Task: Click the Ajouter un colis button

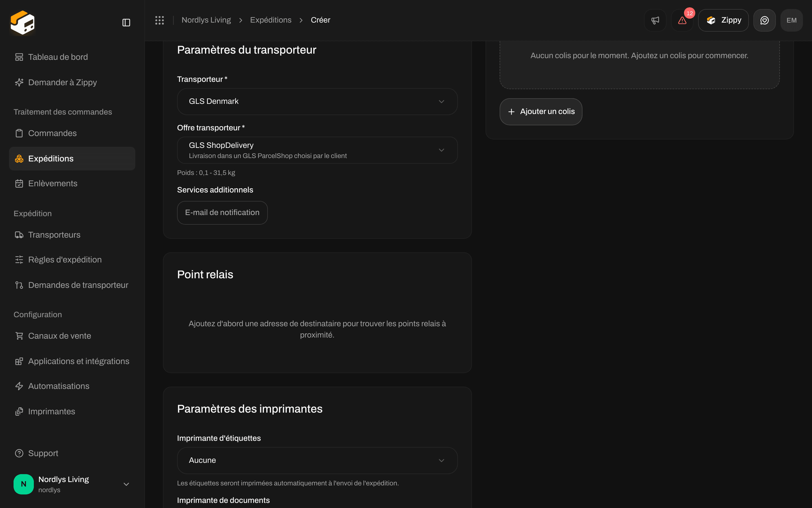Action: [540, 111]
